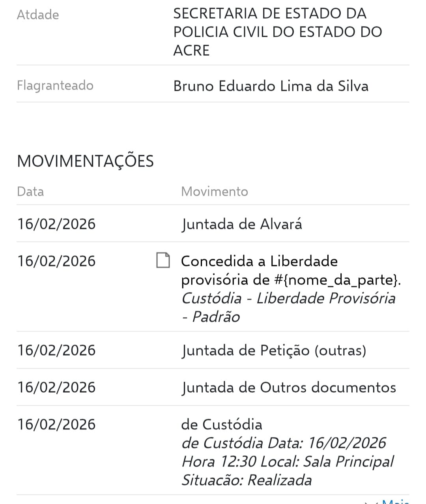Image resolution: width=426 pixels, height=504 pixels.
Task: Click the custody hearing details with Hora 12:30
Action: click(287, 461)
